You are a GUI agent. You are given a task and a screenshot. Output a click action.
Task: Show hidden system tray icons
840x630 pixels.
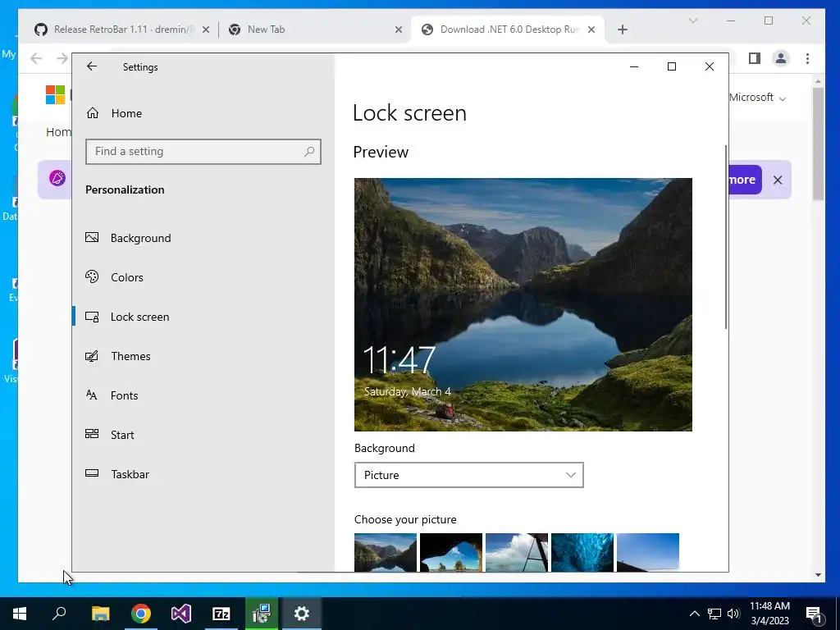(694, 614)
